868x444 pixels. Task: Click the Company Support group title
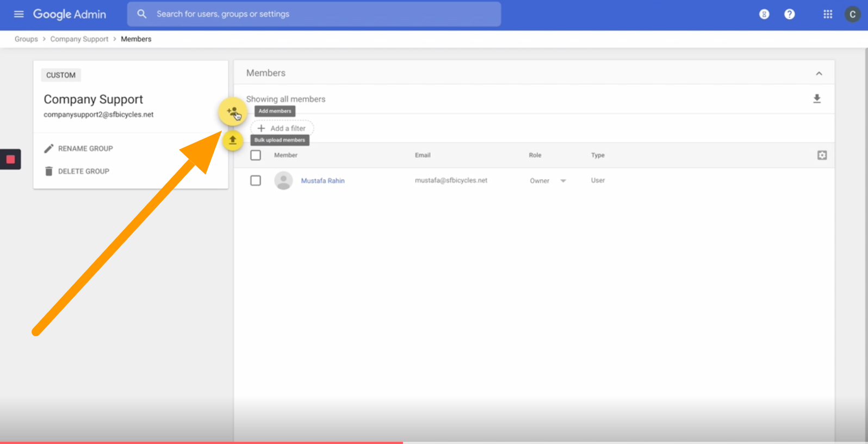(94, 99)
